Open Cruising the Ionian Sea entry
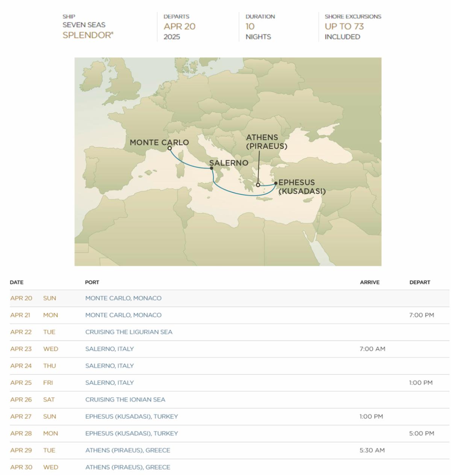This screenshot has width=451, height=476. 125,400
